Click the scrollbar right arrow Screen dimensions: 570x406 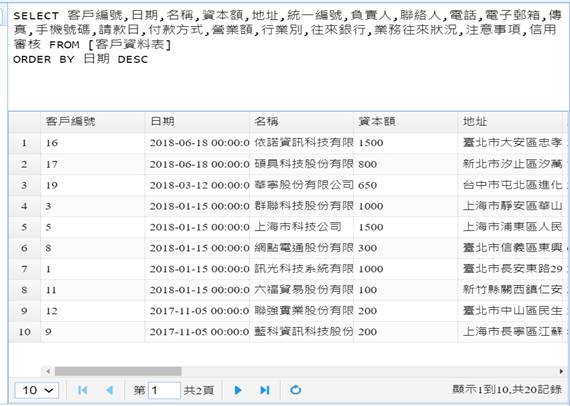561,371
